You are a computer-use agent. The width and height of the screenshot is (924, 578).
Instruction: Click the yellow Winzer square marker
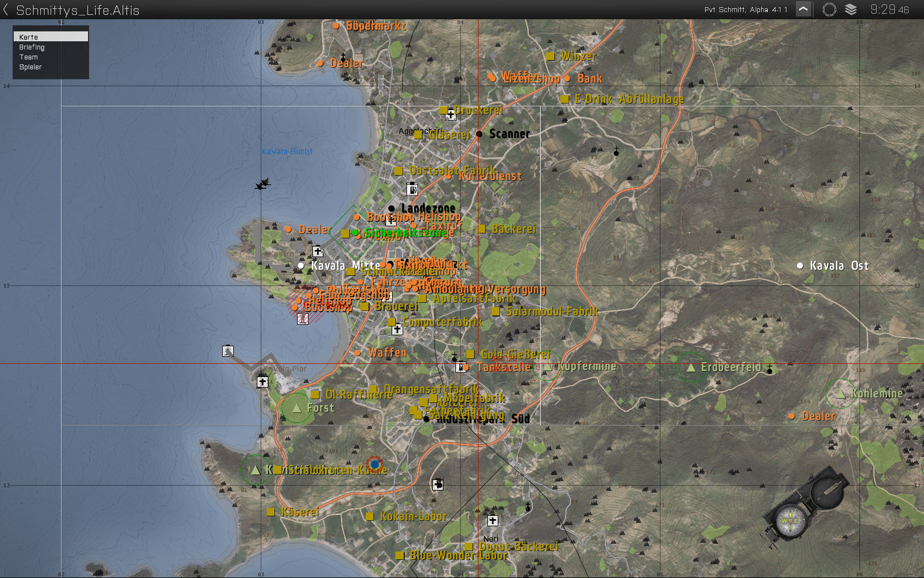[550, 56]
